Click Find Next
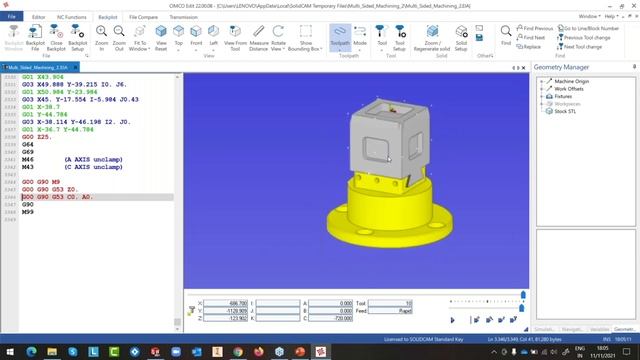 tap(530, 37)
